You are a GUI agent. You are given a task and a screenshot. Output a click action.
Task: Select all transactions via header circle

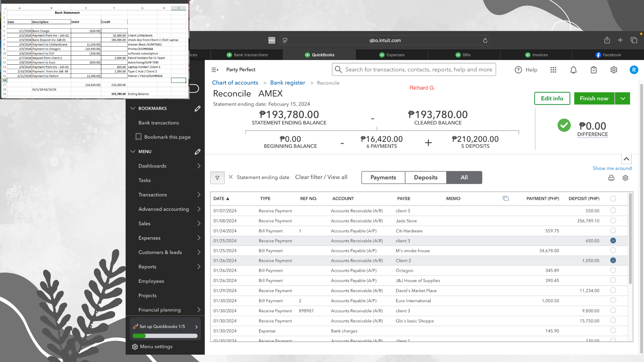(613, 198)
